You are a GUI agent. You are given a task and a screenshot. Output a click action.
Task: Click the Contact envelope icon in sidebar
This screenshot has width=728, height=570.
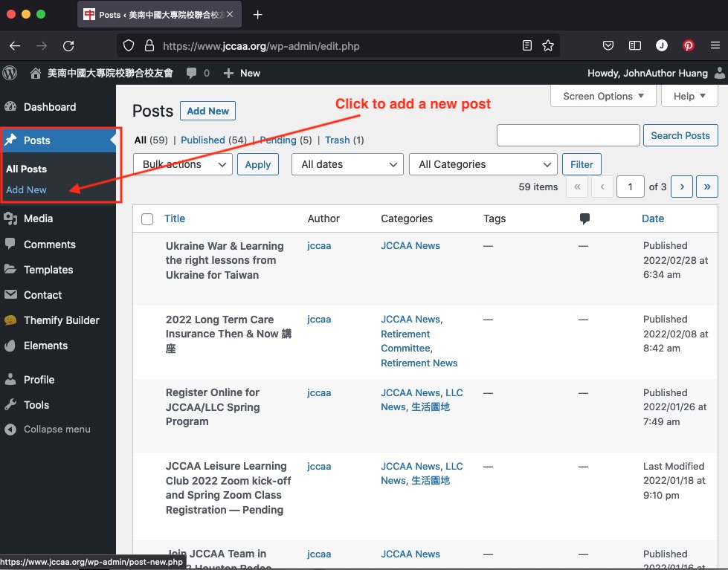coord(10,294)
